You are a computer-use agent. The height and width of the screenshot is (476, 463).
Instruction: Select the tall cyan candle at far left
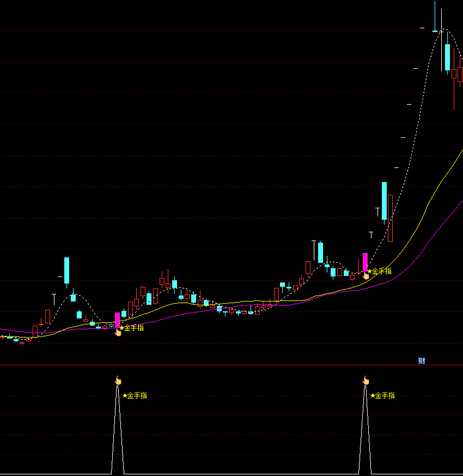point(67,270)
